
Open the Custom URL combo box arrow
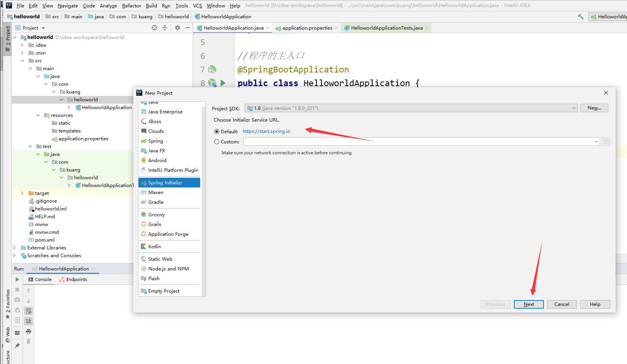pyautogui.click(x=596, y=141)
